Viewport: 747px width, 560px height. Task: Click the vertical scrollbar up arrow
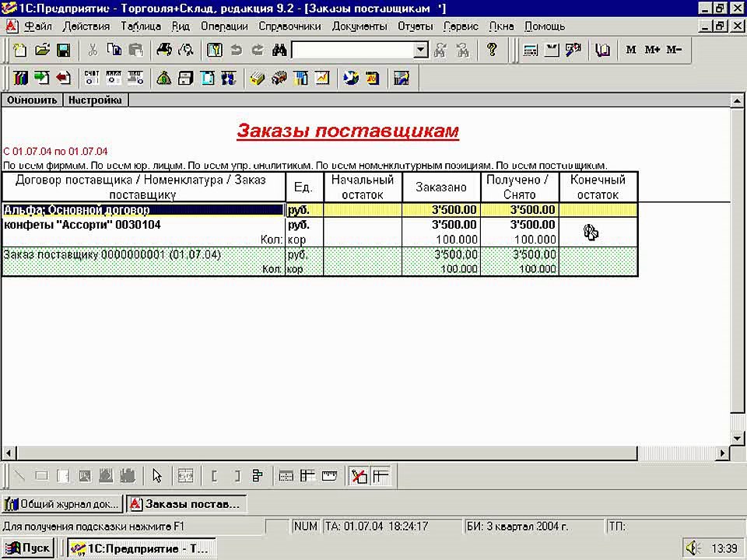(x=737, y=100)
